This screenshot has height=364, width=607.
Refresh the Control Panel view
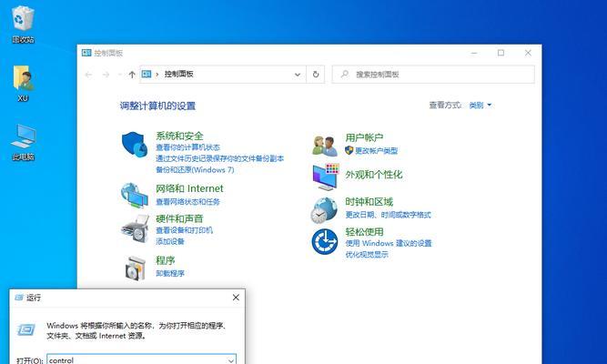tap(316, 74)
